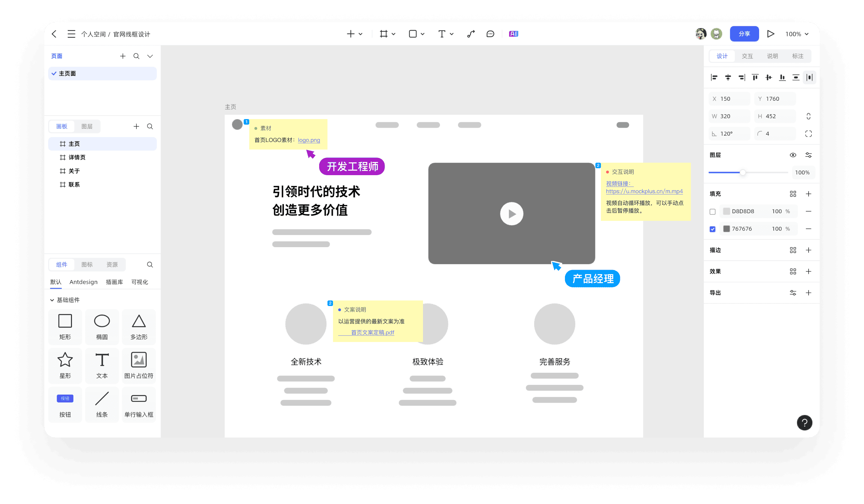The image size is (864, 504).
Task: Click the back arrow icon
Action: (x=54, y=34)
